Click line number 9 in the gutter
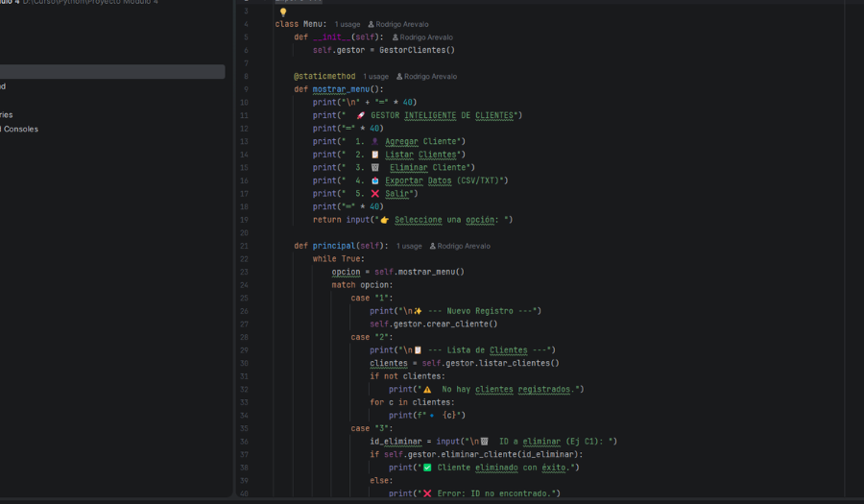 coord(246,89)
